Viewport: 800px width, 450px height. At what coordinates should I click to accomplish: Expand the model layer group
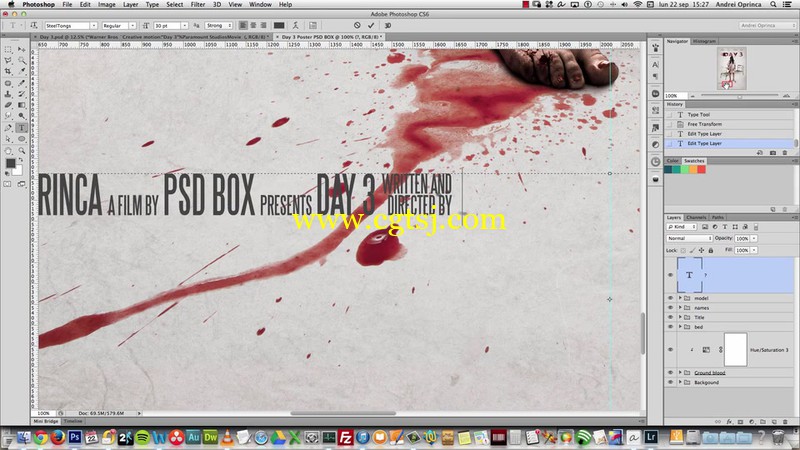point(680,298)
